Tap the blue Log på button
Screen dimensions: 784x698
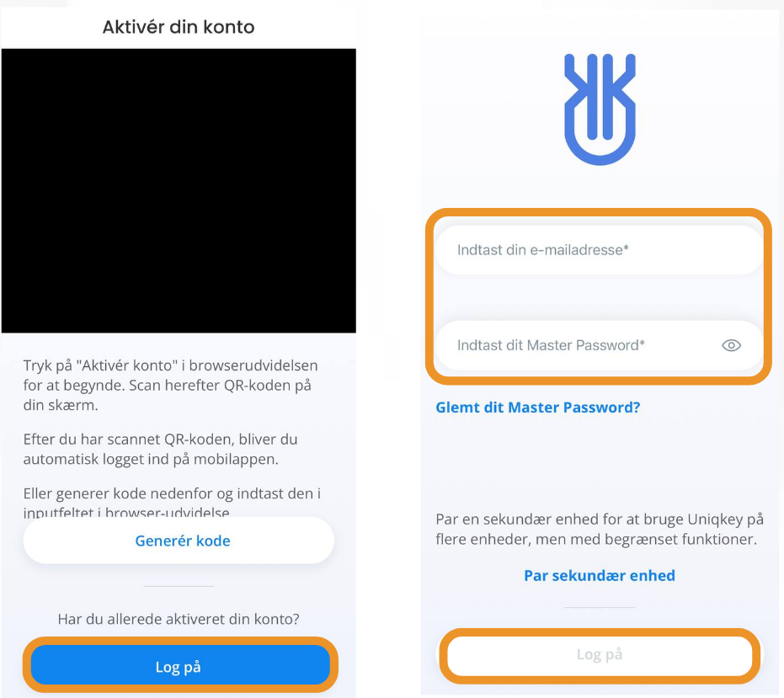tap(180, 667)
